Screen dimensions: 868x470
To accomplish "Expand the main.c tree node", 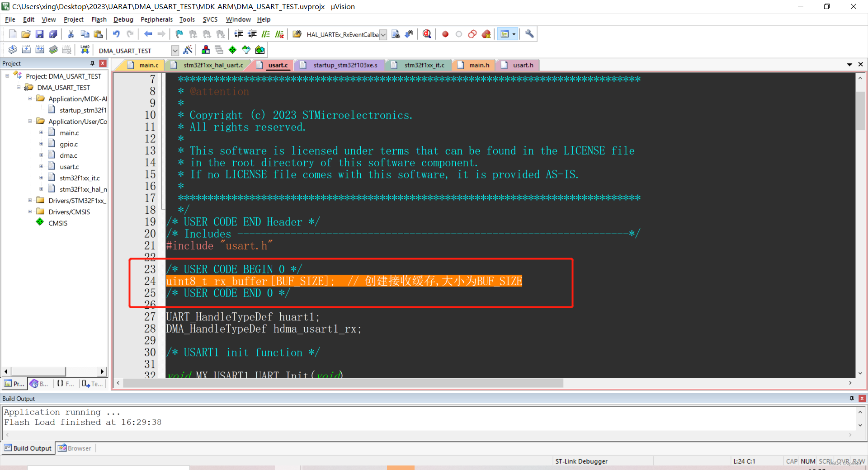I will click(x=41, y=132).
